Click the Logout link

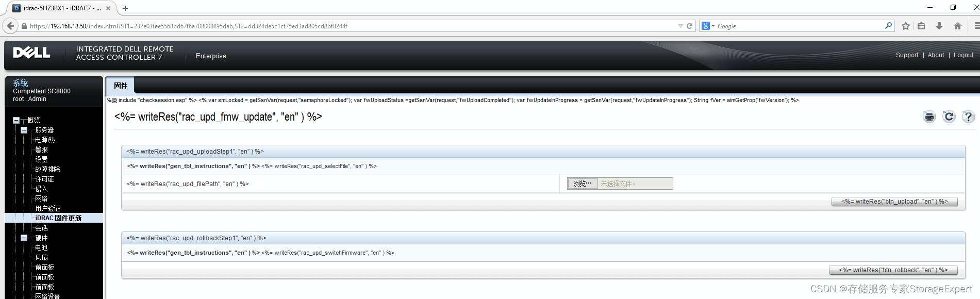pyautogui.click(x=963, y=55)
